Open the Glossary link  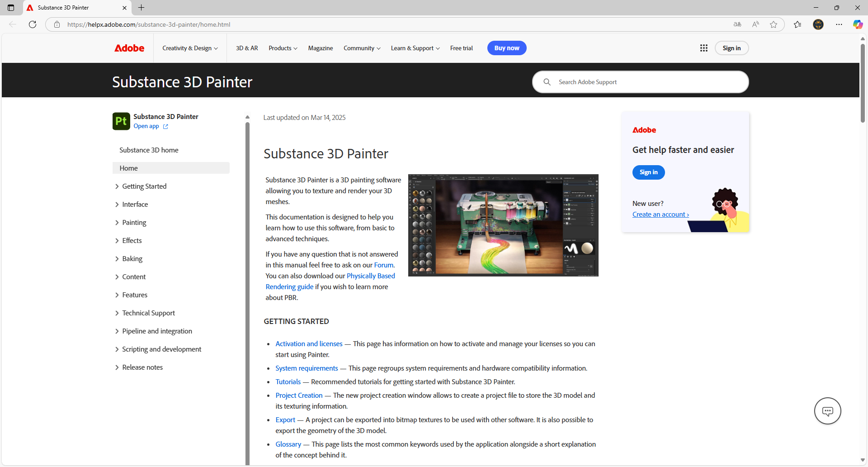(288, 444)
